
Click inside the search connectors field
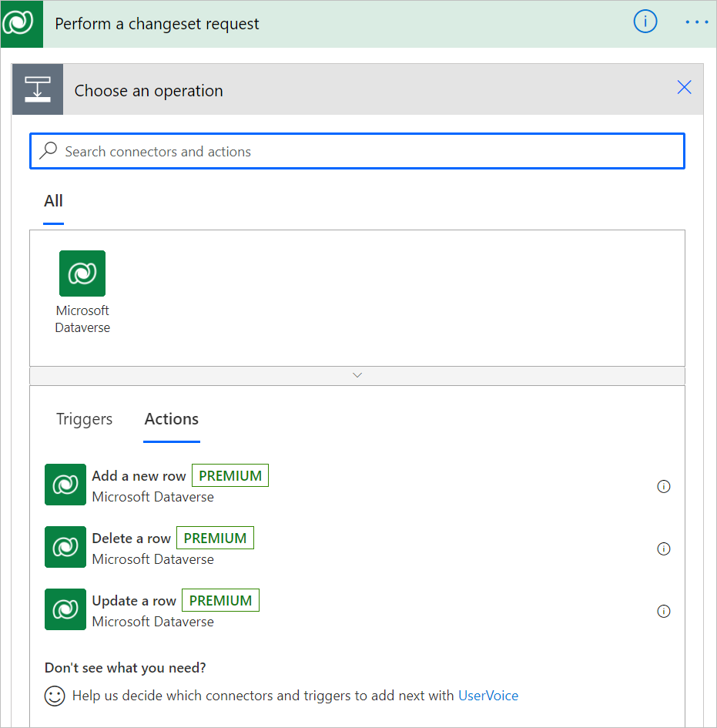tap(308, 151)
